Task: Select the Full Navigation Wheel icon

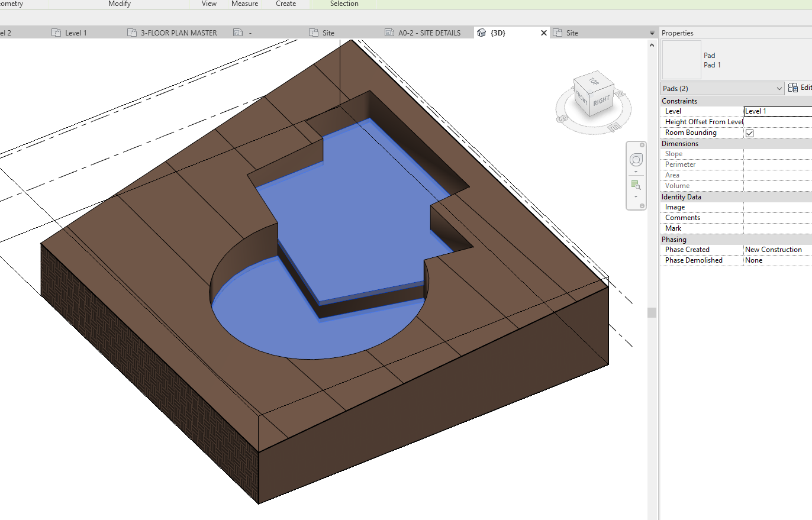Action: pyautogui.click(x=636, y=159)
